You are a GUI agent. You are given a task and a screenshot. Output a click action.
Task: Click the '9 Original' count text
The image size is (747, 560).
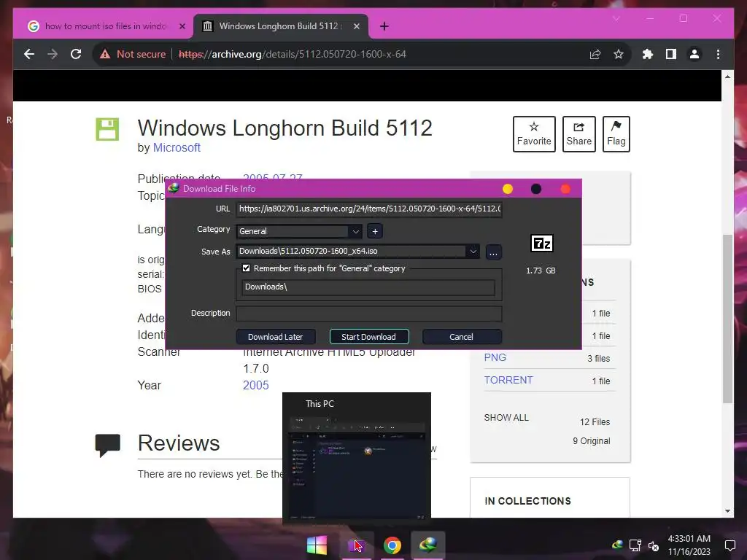pyautogui.click(x=591, y=441)
